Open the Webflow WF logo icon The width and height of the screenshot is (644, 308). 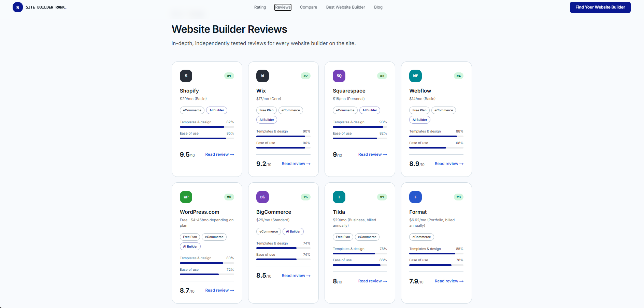coord(415,76)
